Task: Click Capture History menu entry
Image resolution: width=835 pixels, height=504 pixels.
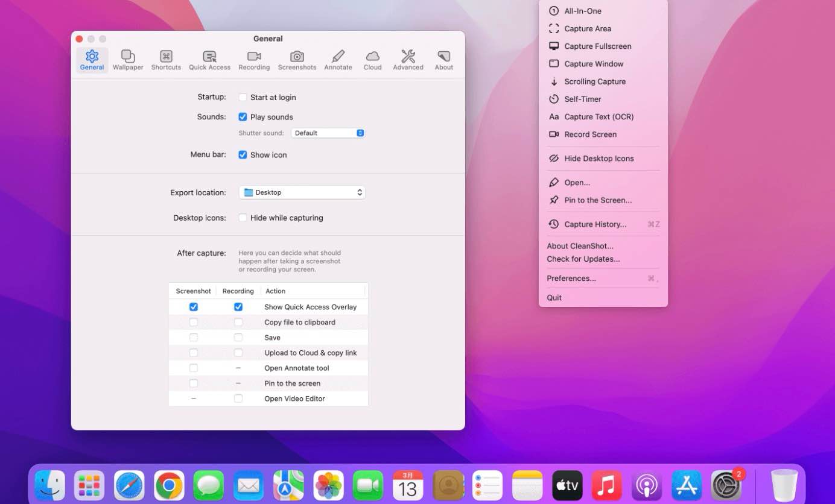Action: tap(595, 224)
